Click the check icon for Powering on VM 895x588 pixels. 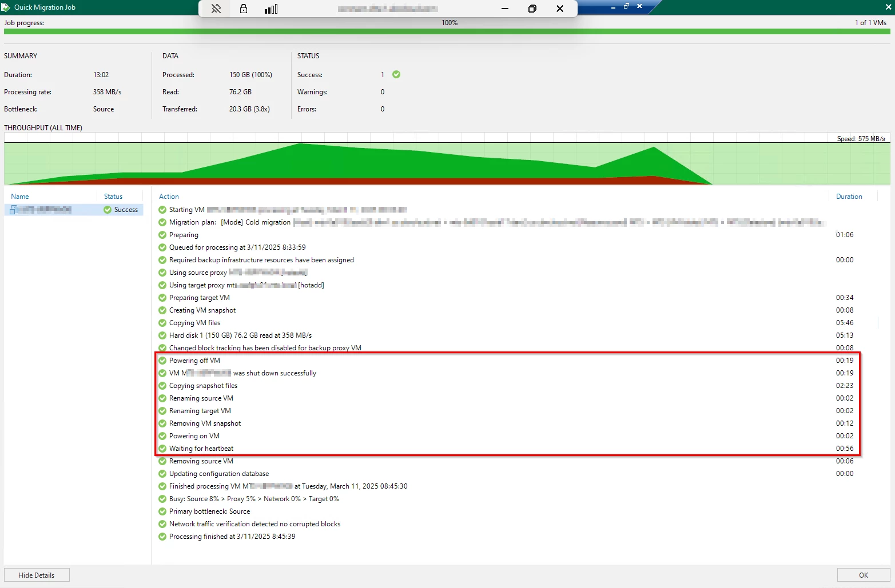pyautogui.click(x=162, y=436)
